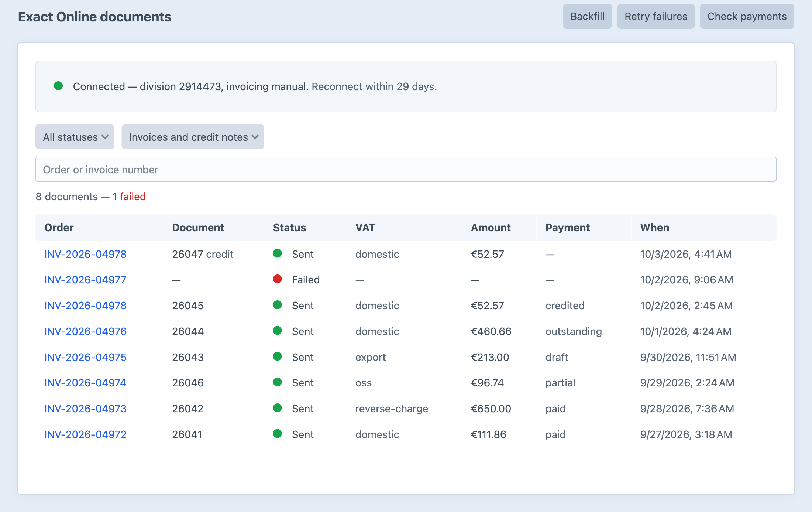
Task: Open the All statuses dropdown
Action: pyautogui.click(x=75, y=137)
